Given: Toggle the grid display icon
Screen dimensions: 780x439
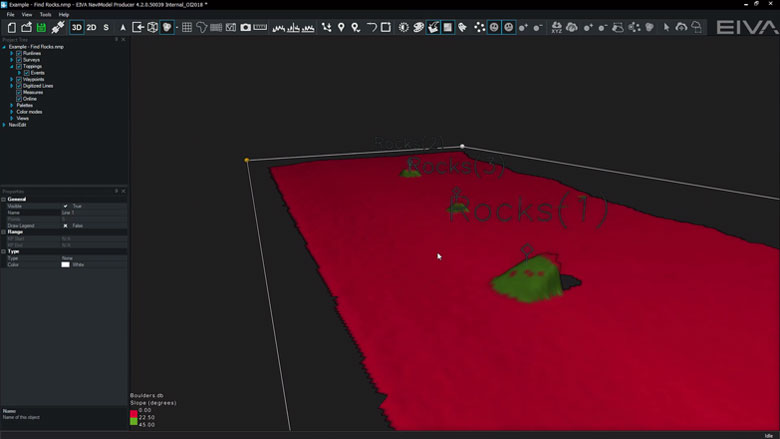Looking at the screenshot, I should [187, 27].
